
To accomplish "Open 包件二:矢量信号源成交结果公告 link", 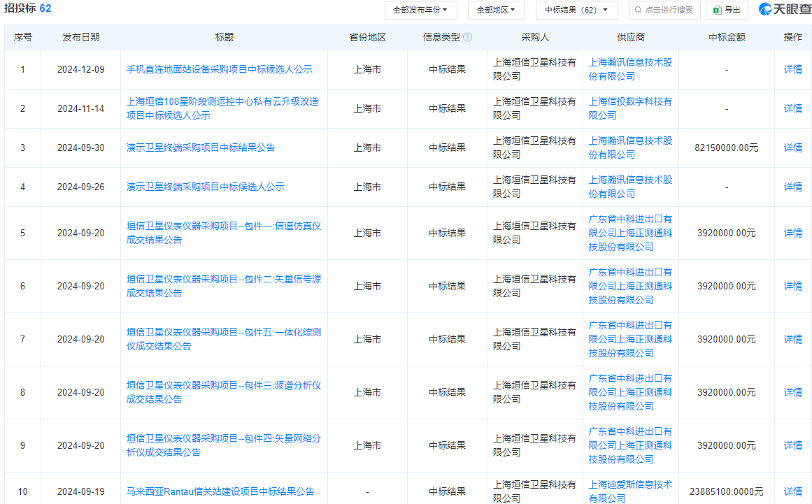I will pos(224,286).
